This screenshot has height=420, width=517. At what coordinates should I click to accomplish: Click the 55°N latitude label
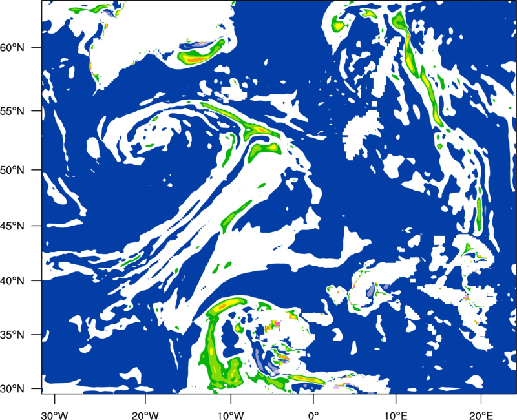12,111
